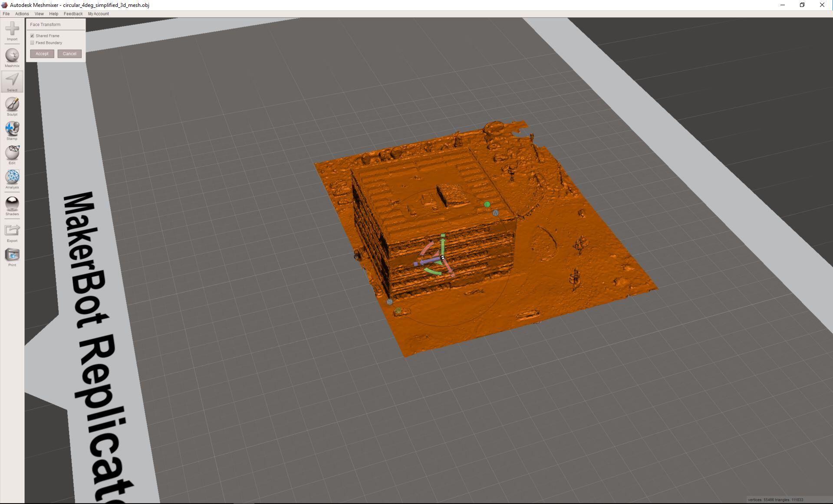Image resolution: width=833 pixels, height=504 pixels.
Task: Cancel the Face Transform operation
Action: coord(69,54)
